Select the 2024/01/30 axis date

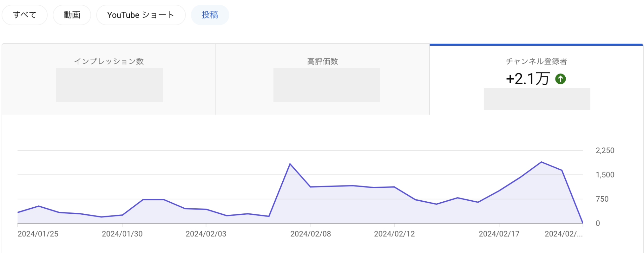pos(122,234)
